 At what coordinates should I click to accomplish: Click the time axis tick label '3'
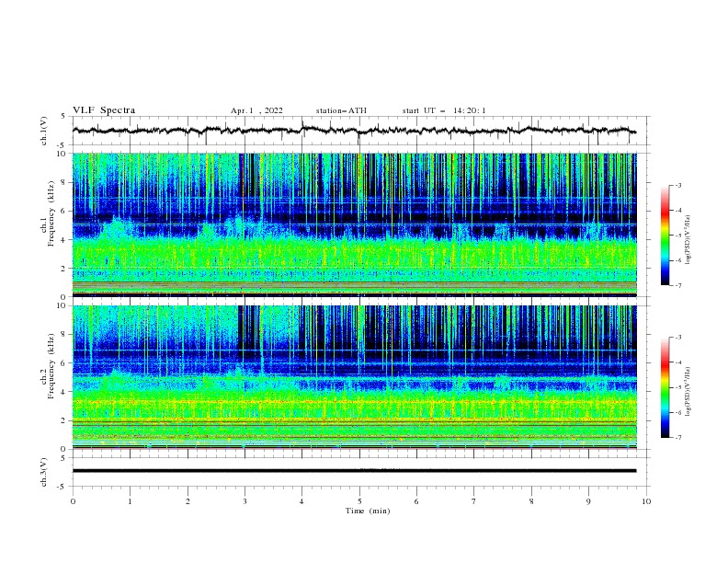245,501
